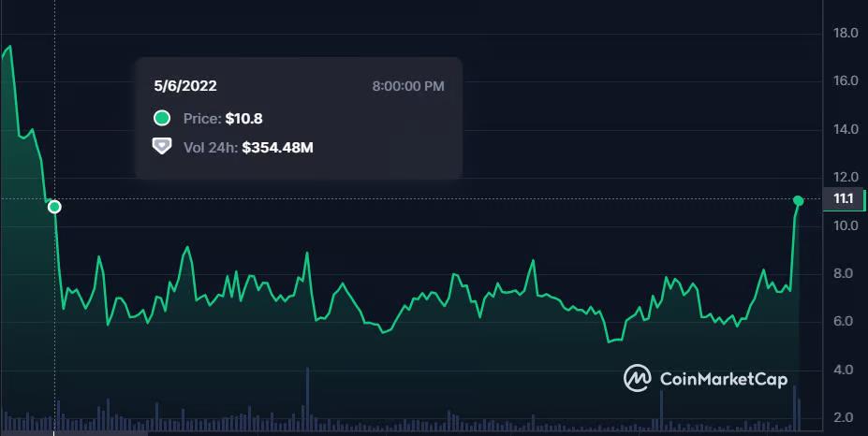868x436 pixels.
Task: Select the 11.1 current price label
Action: click(842, 198)
